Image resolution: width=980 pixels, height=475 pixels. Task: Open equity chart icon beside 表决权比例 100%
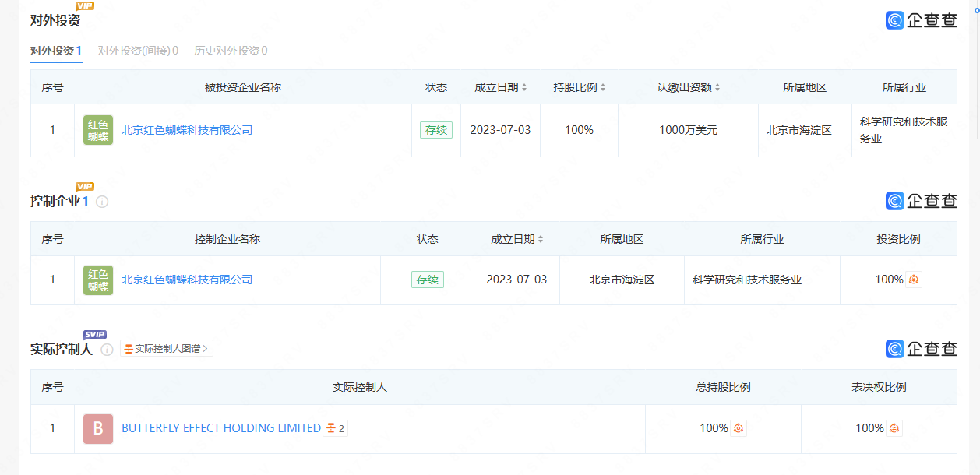(x=894, y=428)
